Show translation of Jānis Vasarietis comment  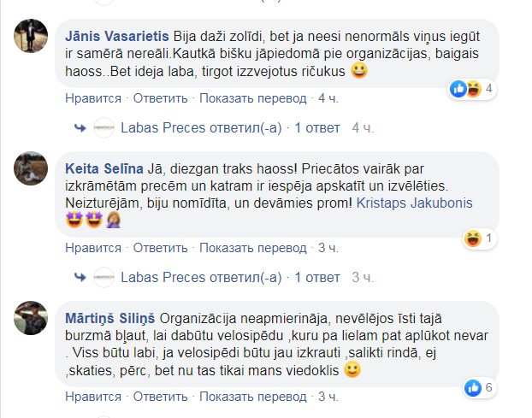click(x=253, y=98)
